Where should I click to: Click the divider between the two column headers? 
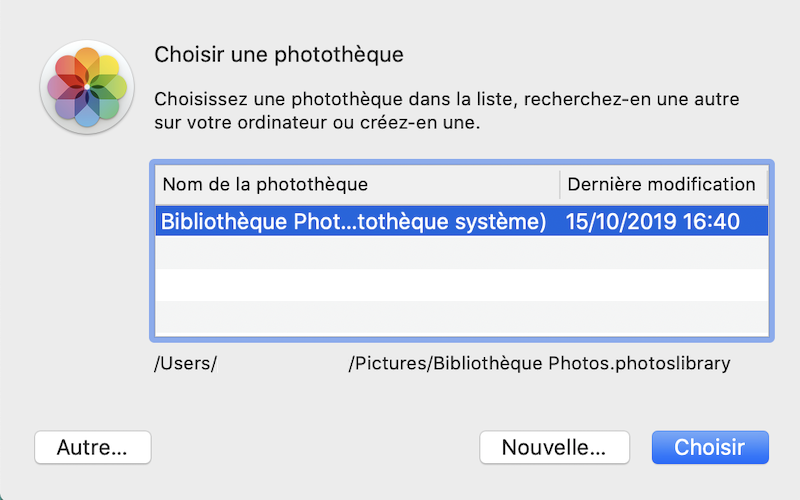pos(559,184)
